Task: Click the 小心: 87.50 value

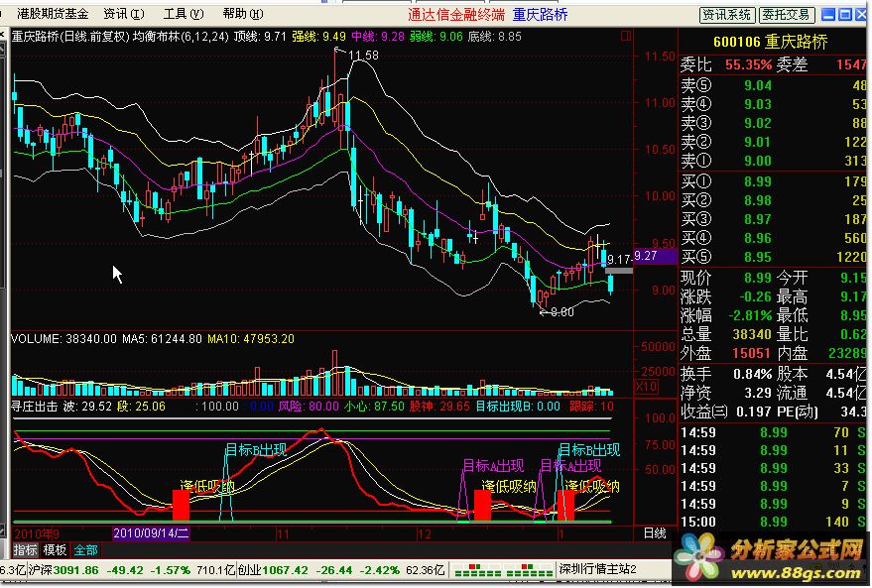Action: 374,407
